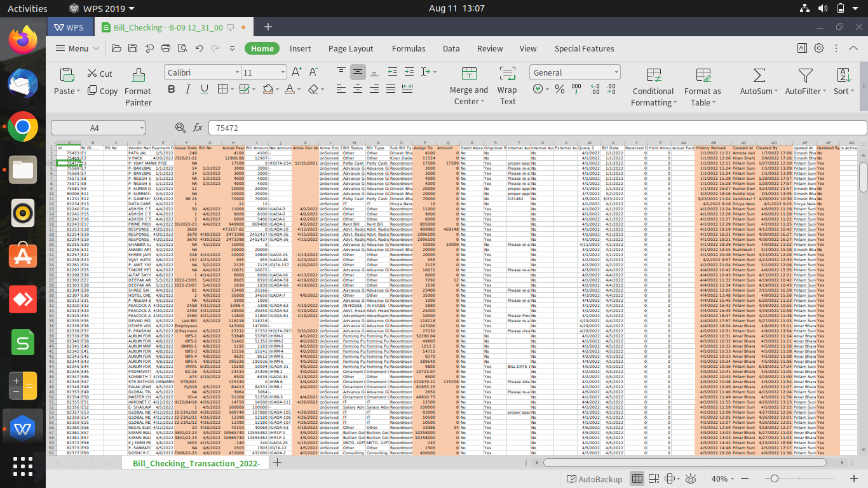This screenshot has width=868, height=488.
Task: Click Decrease Font Size icon
Action: (x=313, y=72)
